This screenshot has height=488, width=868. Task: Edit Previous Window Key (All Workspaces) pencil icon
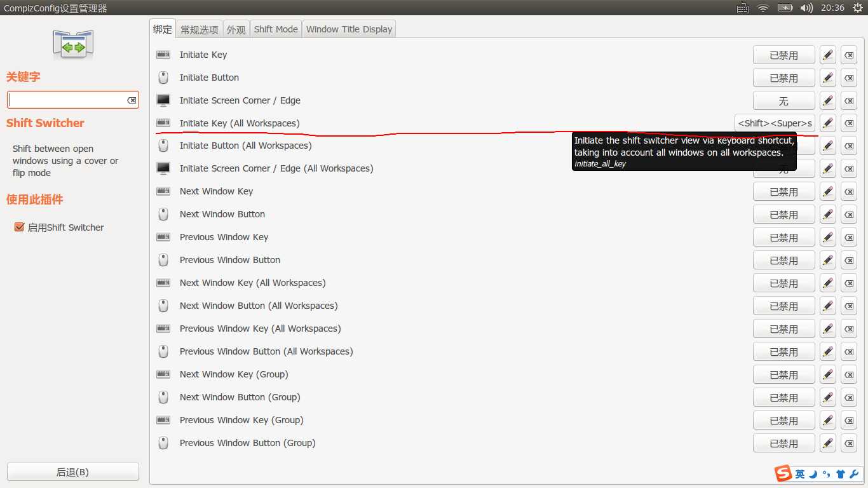pyautogui.click(x=827, y=329)
